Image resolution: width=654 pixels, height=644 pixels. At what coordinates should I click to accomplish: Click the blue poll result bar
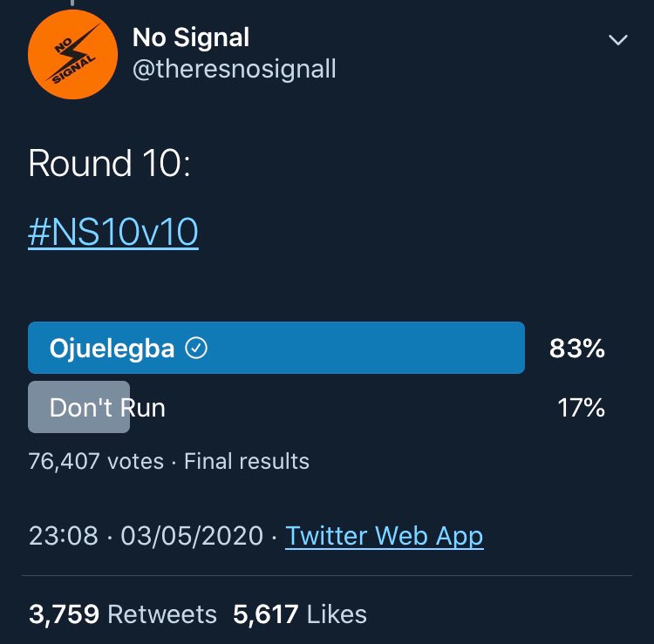366,349
